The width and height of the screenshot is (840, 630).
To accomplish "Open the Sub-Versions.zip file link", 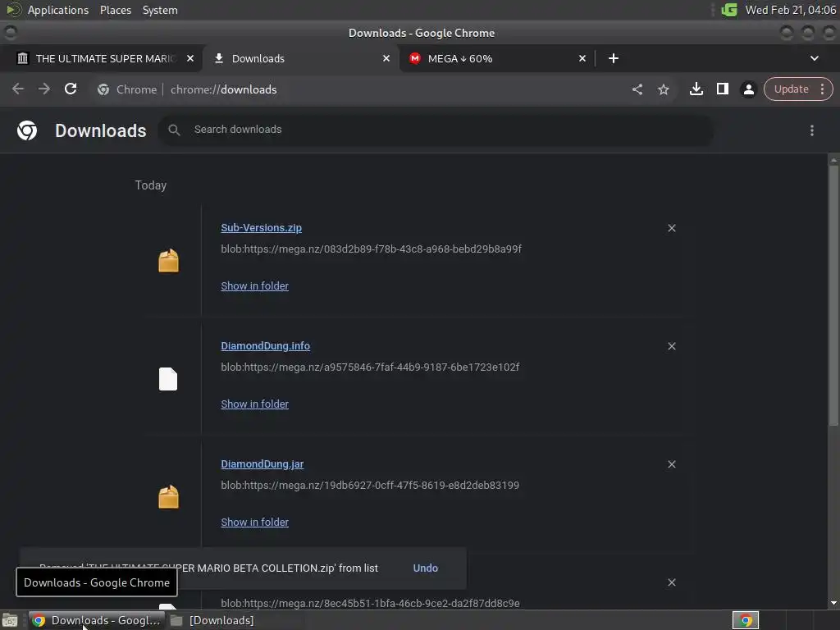I will coord(261,228).
